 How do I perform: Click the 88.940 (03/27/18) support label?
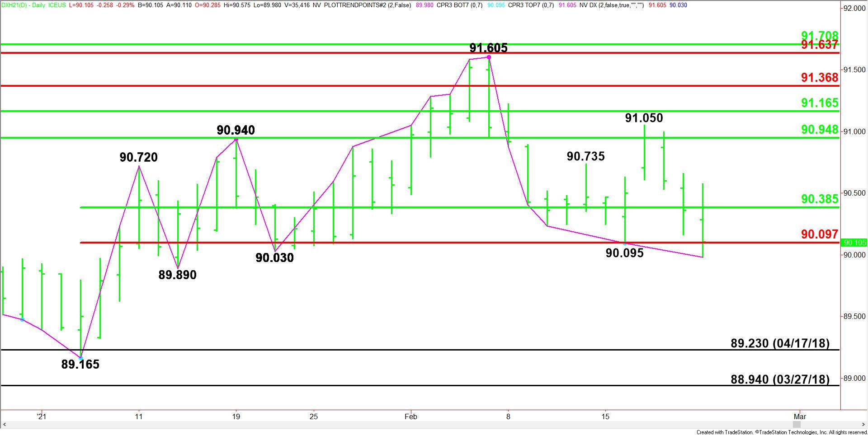click(x=780, y=379)
